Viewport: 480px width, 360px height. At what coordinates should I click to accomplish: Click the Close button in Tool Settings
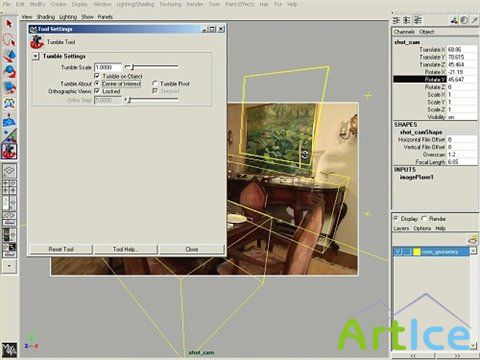[x=192, y=249]
